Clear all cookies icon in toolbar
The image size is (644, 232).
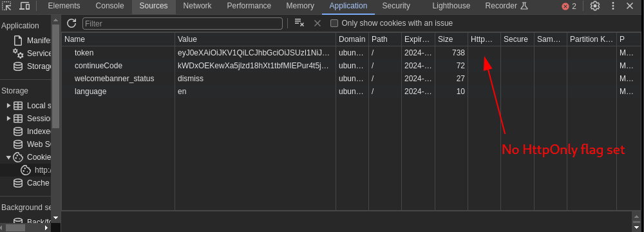(299, 23)
